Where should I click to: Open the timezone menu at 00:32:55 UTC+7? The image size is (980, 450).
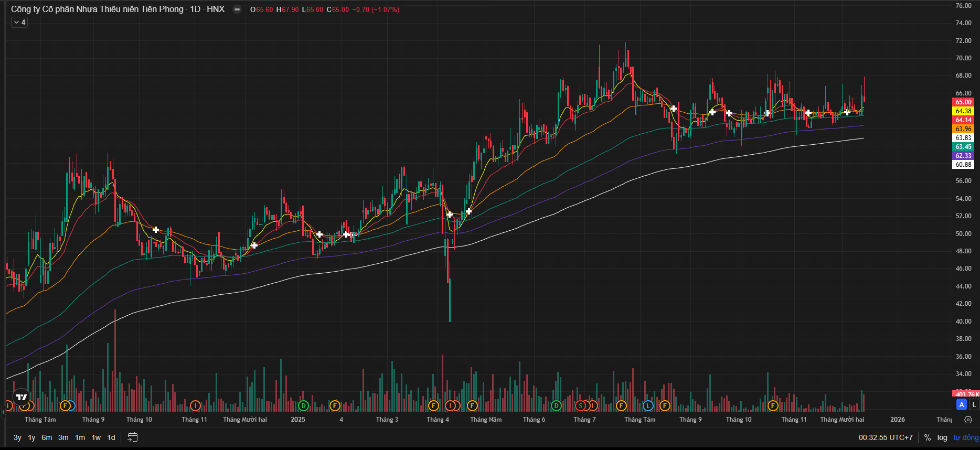point(886,437)
